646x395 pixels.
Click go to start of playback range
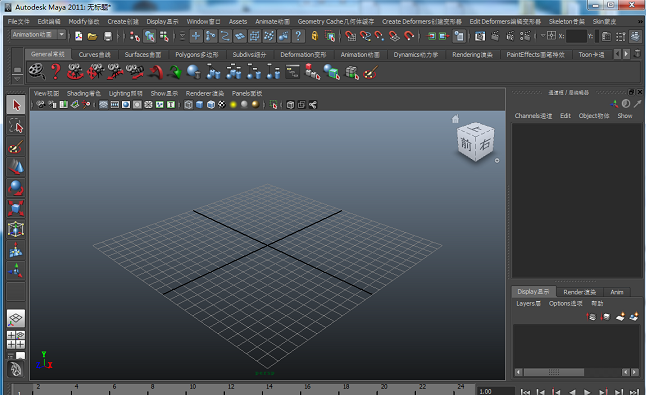[x=525, y=392]
